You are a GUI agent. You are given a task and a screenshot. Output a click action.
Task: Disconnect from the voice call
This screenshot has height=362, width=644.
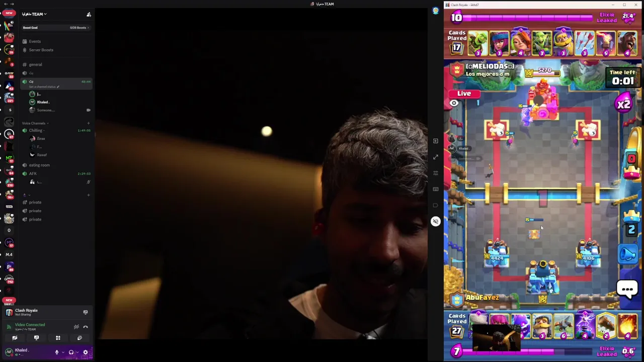coord(86,327)
